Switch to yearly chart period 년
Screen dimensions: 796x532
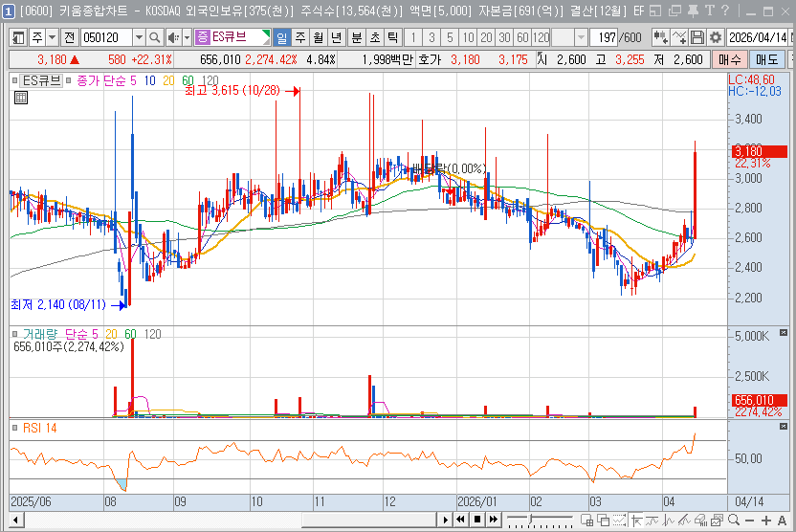(x=337, y=37)
